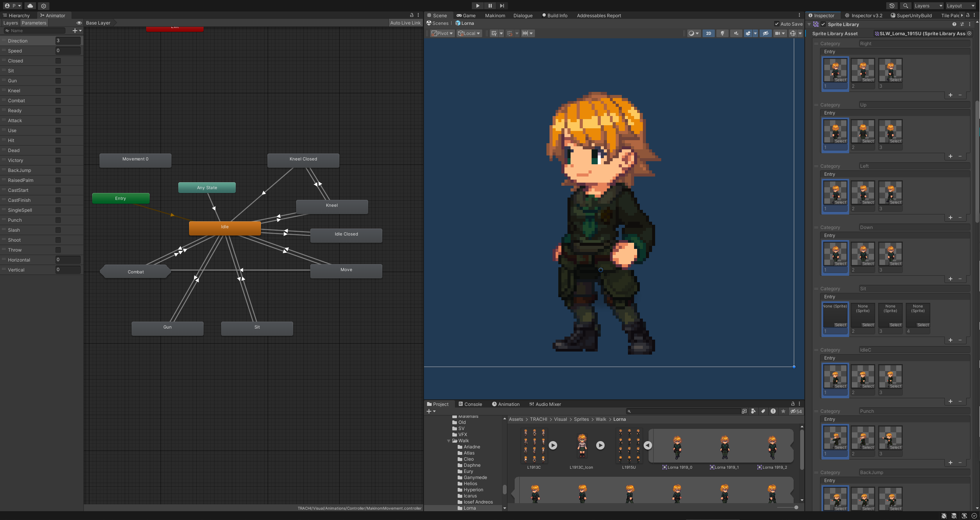Open the Pivot tool handle dropdown
Viewport: 980px width, 520px height.
[442, 33]
